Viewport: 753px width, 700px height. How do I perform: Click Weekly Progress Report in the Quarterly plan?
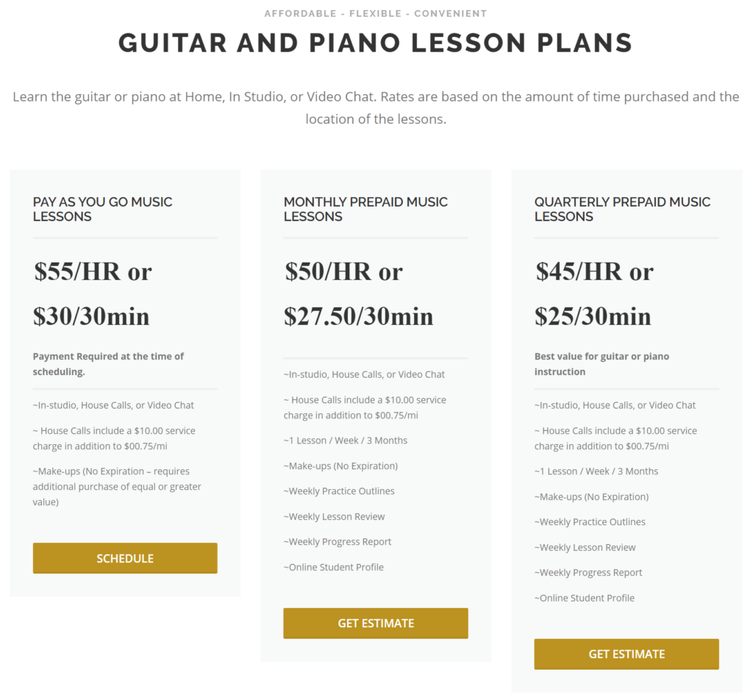point(588,572)
